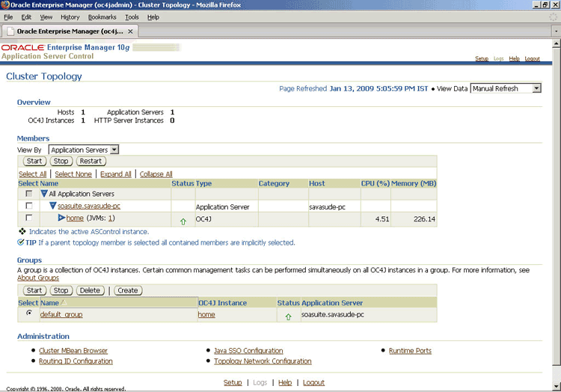Open home link in OC4J Instance column
The image size is (561, 392).
coord(206,314)
